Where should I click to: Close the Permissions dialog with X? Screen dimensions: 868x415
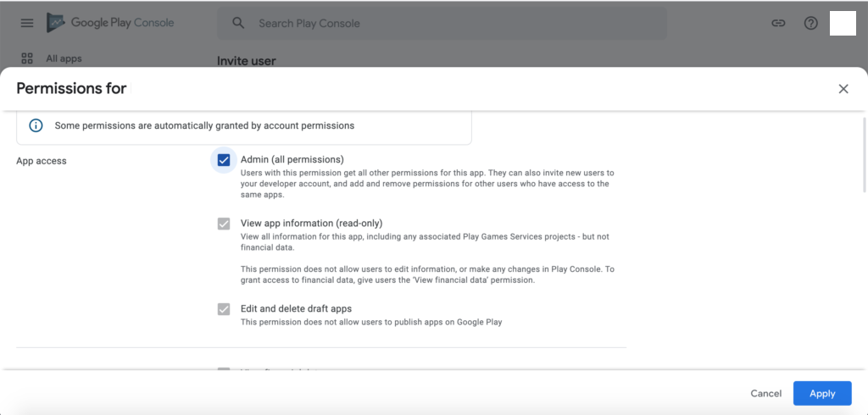click(843, 89)
